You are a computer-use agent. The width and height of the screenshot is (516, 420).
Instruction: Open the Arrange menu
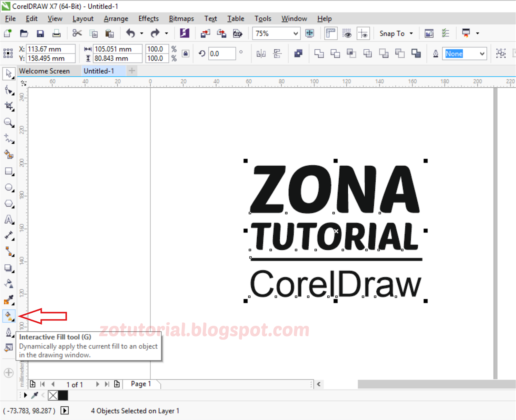pyautogui.click(x=116, y=19)
